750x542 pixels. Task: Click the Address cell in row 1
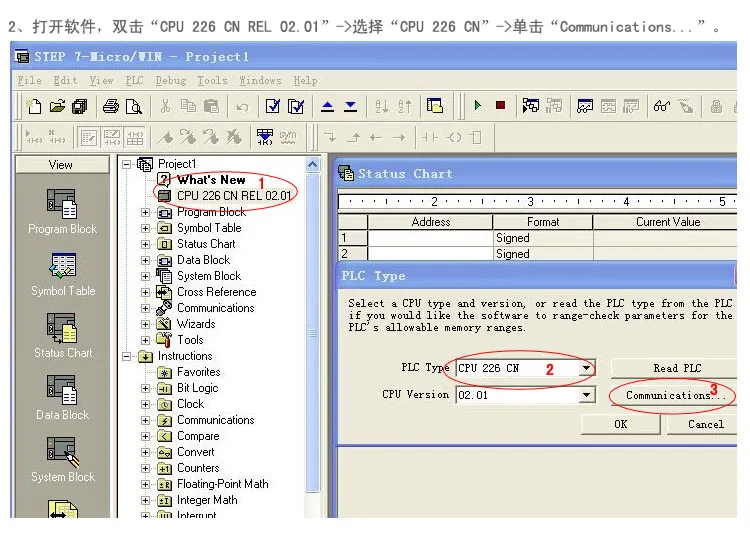[430, 238]
